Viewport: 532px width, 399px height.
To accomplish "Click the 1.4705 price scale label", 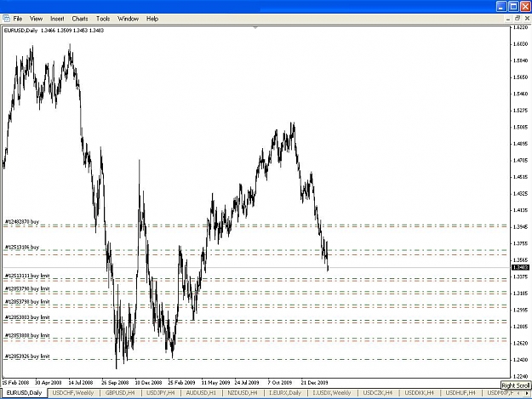I will 521,160.
